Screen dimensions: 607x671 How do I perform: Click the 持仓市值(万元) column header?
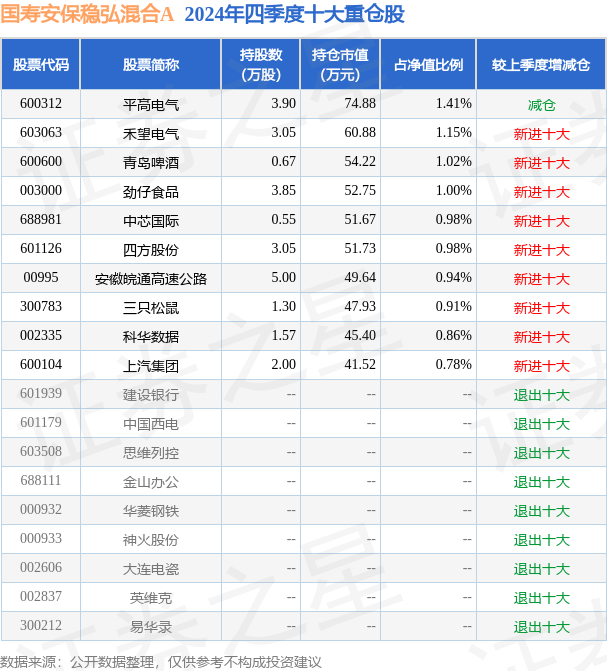(340, 65)
